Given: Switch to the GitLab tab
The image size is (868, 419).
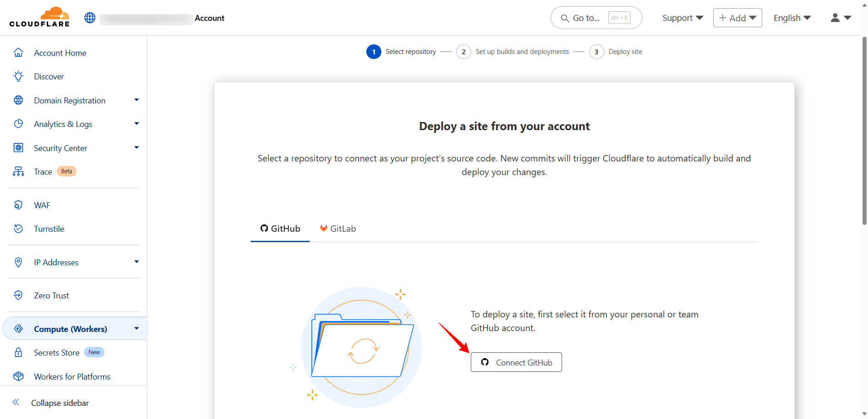Looking at the screenshot, I should [338, 229].
